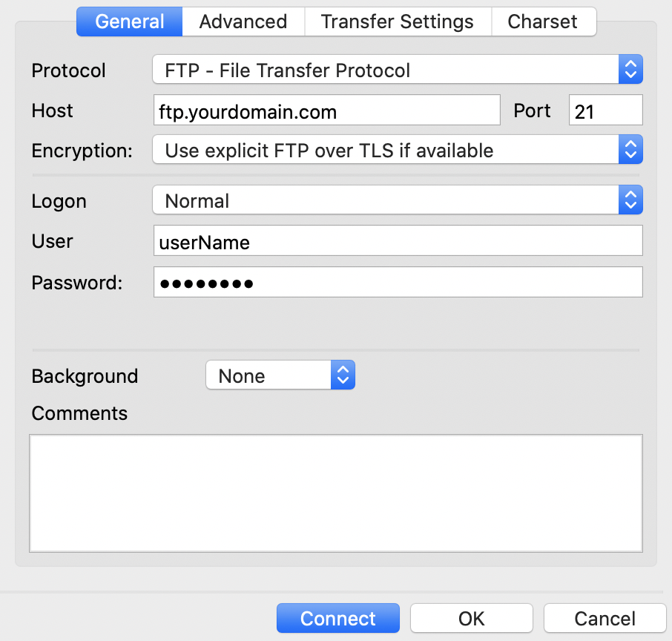Focus the Password field

[398, 282]
